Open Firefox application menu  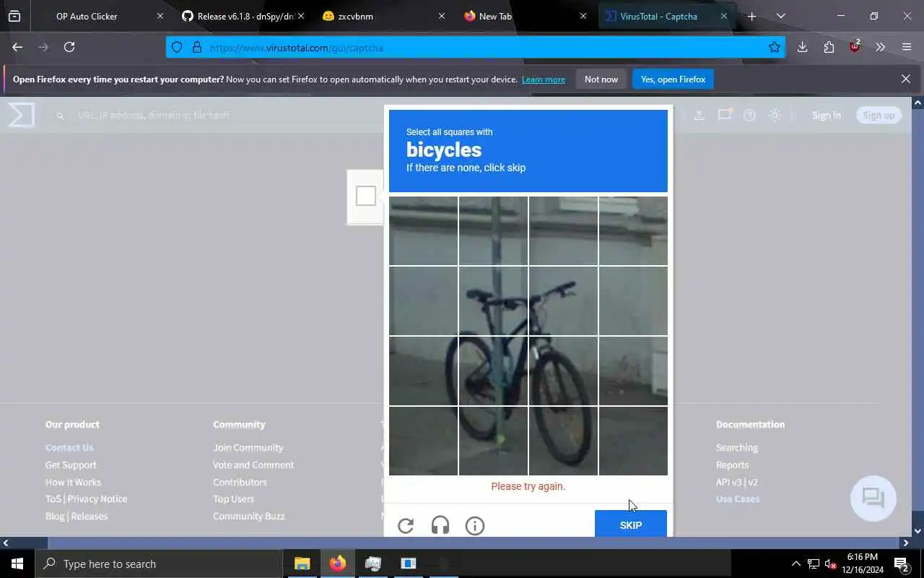[907, 47]
